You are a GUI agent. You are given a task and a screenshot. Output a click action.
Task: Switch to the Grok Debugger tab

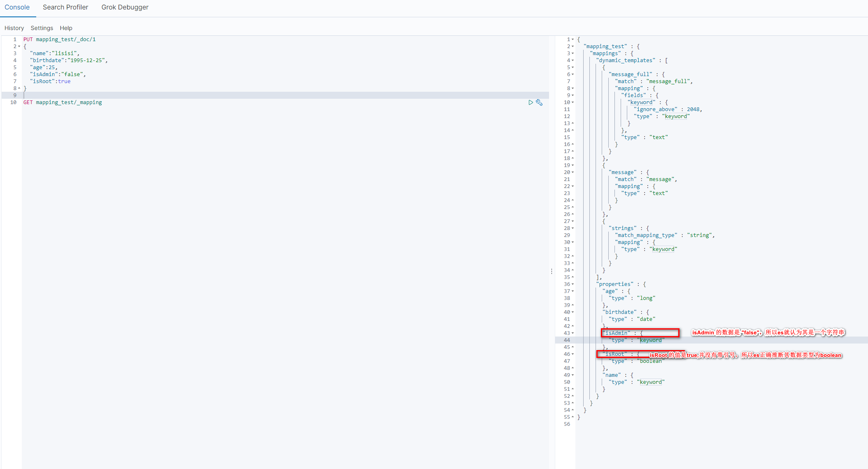click(125, 7)
